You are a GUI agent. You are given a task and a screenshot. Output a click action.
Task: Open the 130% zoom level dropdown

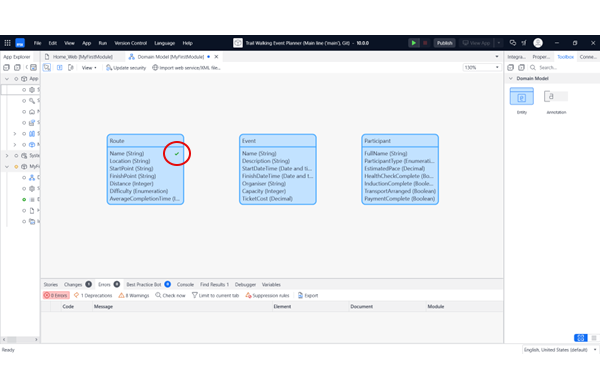click(x=482, y=67)
